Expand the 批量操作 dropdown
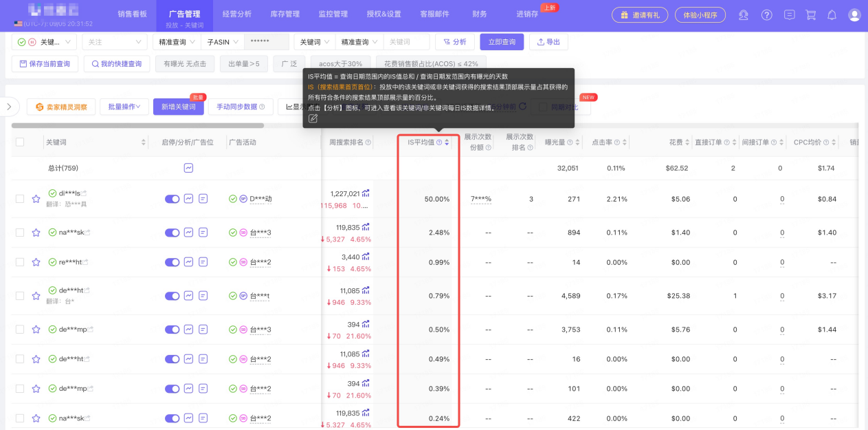The height and width of the screenshot is (430, 868). [124, 107]
